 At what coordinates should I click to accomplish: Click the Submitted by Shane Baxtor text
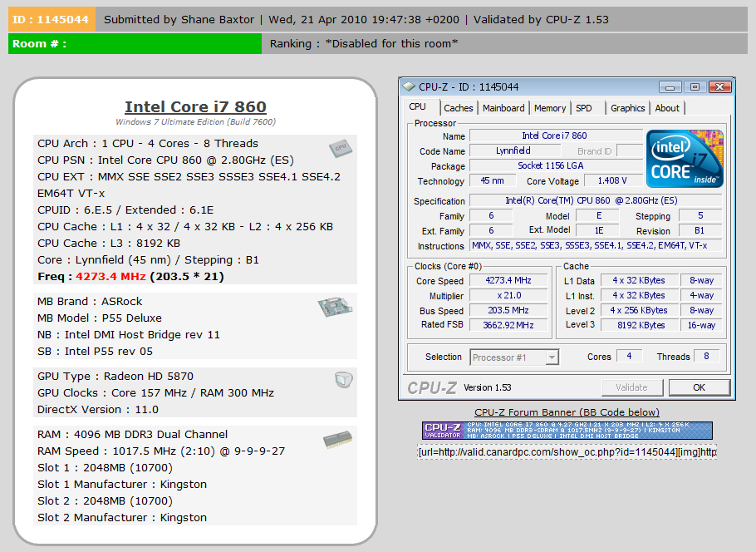179,19
